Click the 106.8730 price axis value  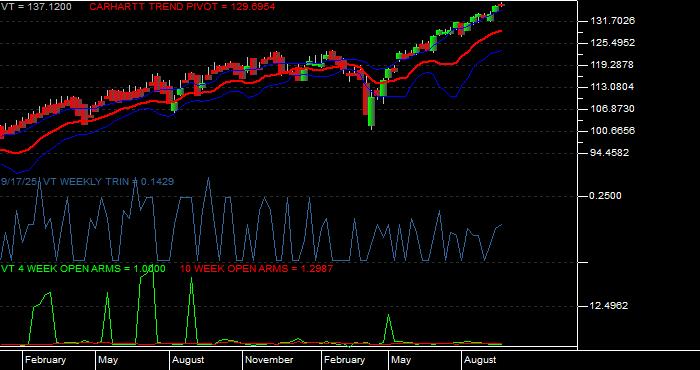[612, 109]
